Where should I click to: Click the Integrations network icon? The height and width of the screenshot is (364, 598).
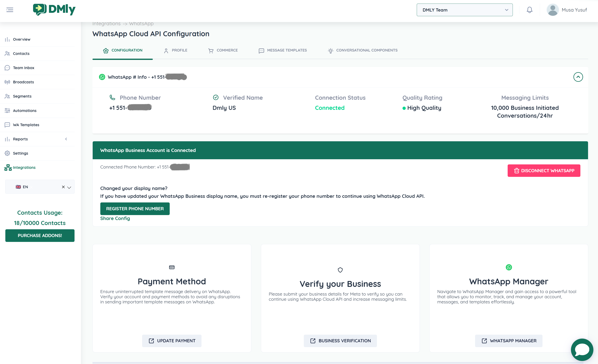[x=8, y=168]
